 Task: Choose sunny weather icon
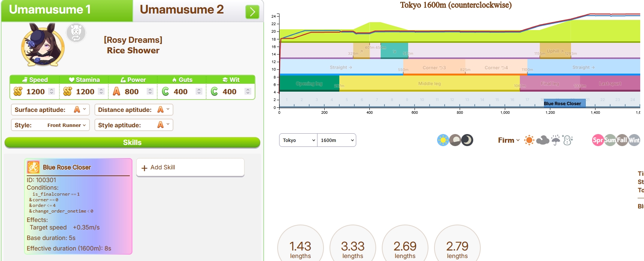(x=529, y=140)
